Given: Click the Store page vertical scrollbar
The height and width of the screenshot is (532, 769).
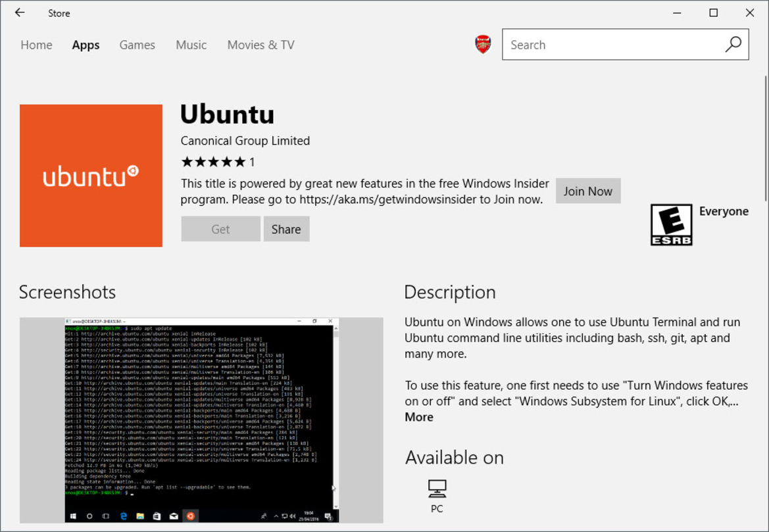Looking at the screenshot, I should coord(766,138).
